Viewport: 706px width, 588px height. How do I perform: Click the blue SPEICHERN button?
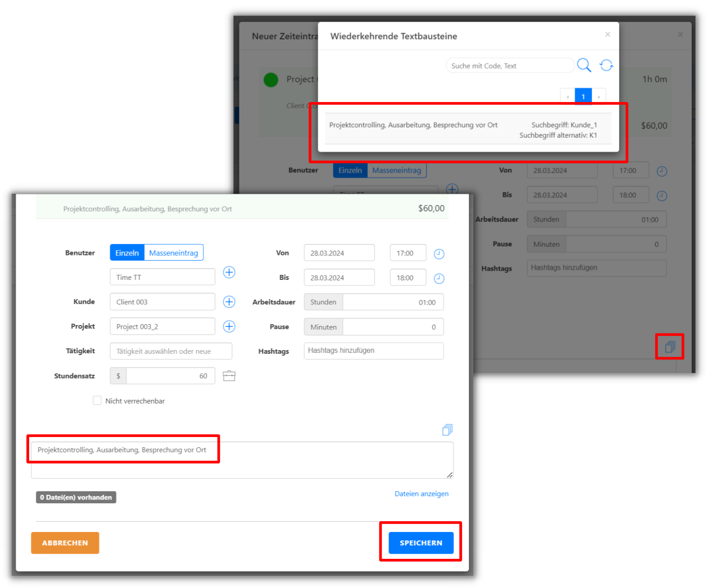421,543
